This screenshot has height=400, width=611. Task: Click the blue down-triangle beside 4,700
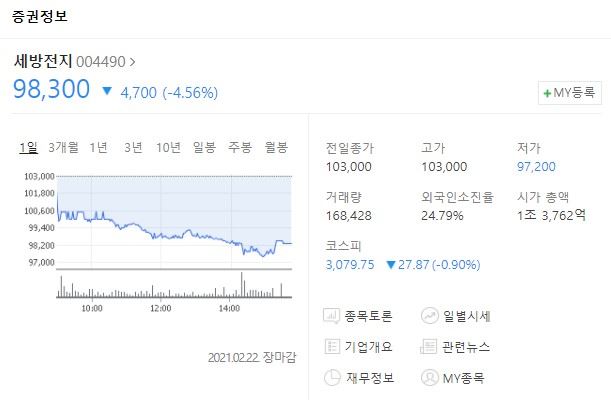tap(107, 91)
